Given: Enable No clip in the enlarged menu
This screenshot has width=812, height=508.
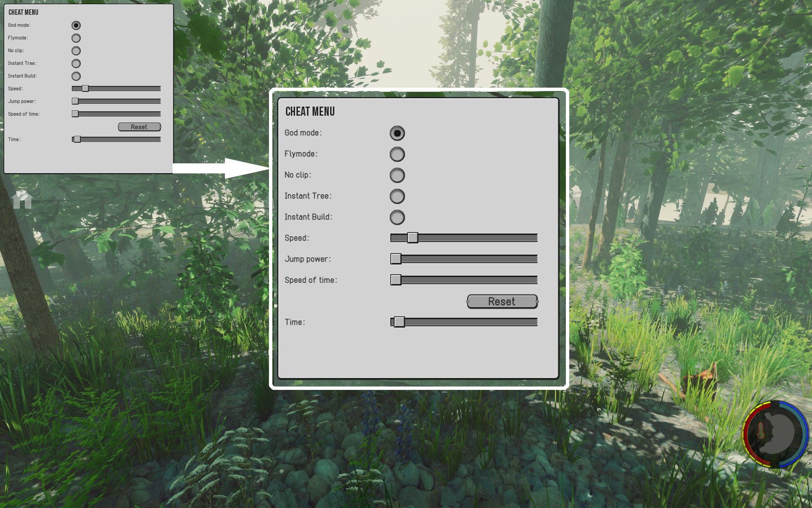Looking at the screenshot, I should pyautogui.click(x=397, y=175).
